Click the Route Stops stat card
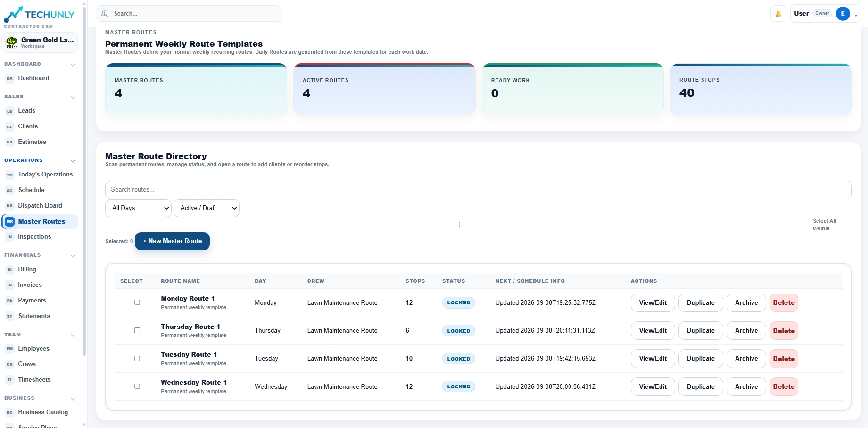The height and width of the screenshot is (428, 868). pyautogui.click(x=761, y=89)
